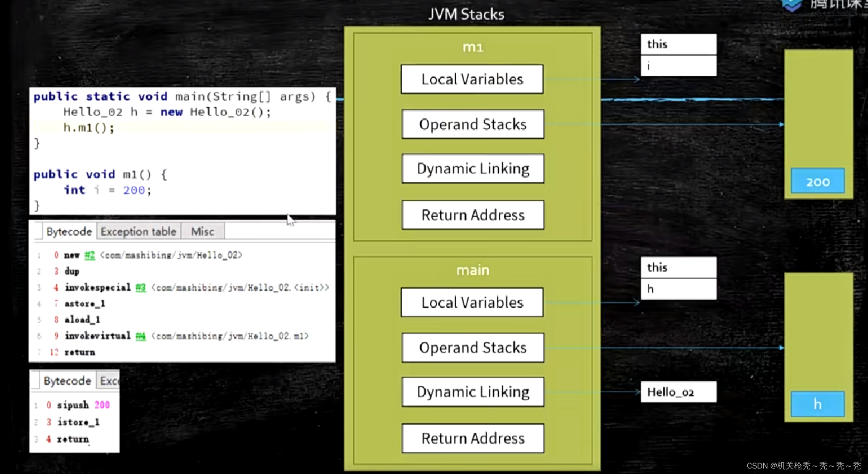Follow the #3 link after invokespecial

pyautogui.click(x=140, y=288)
